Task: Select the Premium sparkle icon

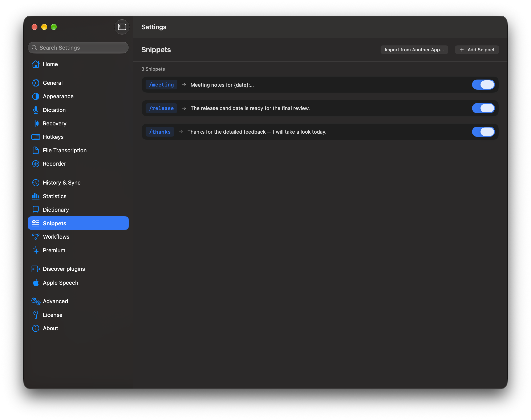Action: [x=36, y=250]
